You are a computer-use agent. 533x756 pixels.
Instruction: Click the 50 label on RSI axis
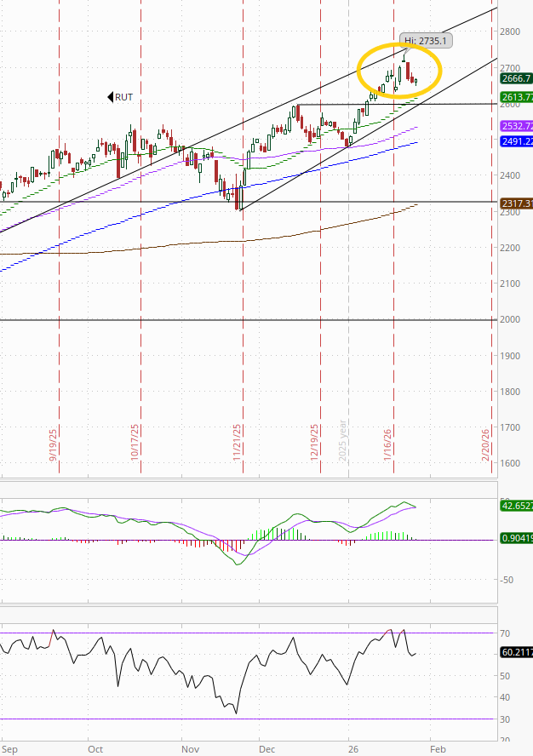tap(505, 676)
